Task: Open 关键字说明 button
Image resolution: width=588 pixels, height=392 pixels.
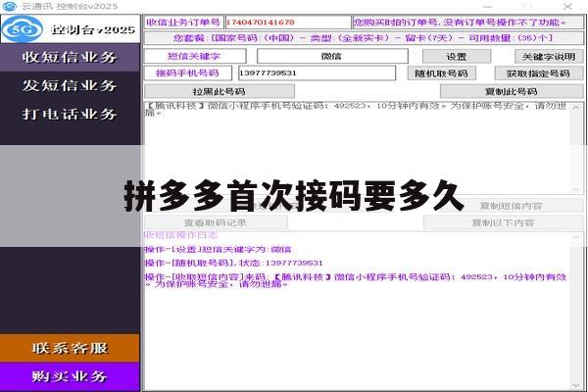Action: click(549, 57)
